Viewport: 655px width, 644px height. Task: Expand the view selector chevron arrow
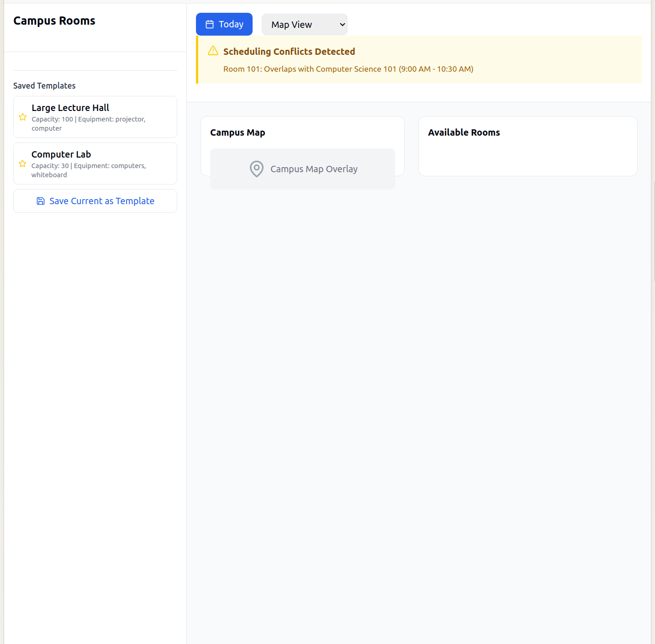342,25
